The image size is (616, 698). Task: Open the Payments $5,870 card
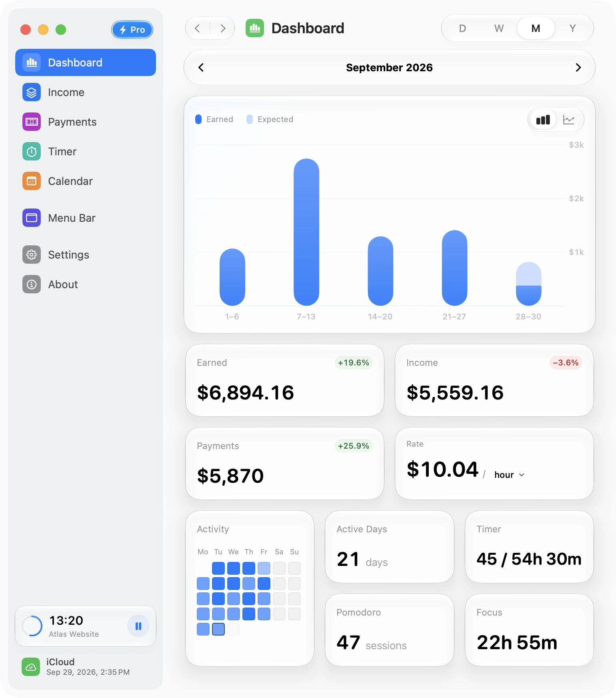tap(285, 463)
